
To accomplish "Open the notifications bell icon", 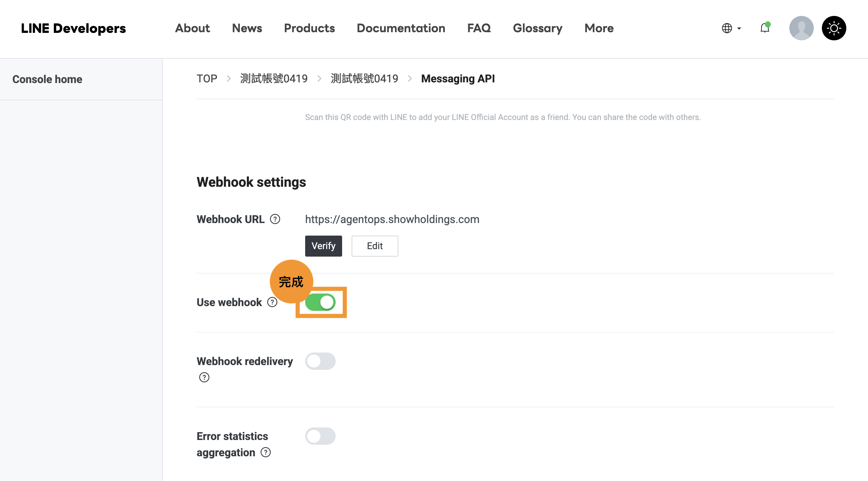I will point(765,28).
